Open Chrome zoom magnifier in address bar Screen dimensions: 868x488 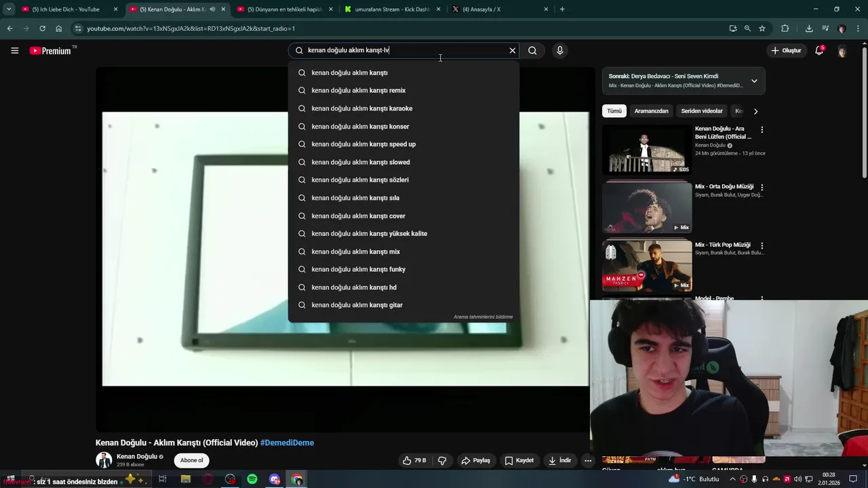click(747, 28)
